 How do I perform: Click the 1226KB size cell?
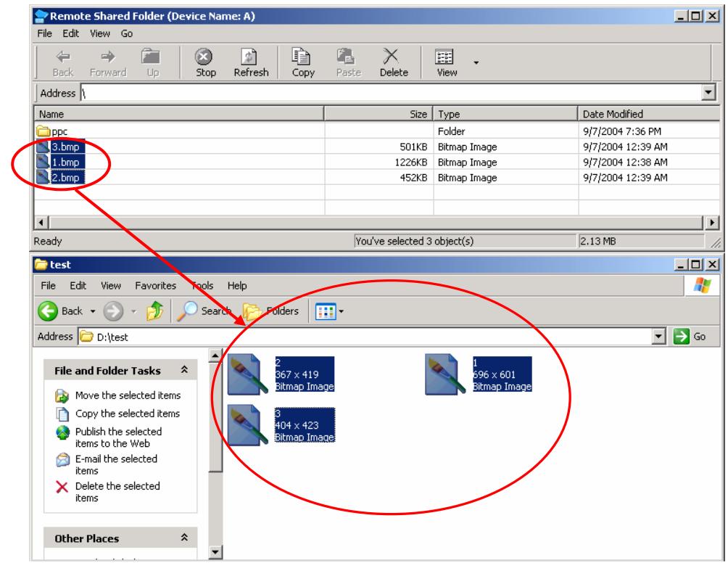pyautogui.click(x=410, y=162)
